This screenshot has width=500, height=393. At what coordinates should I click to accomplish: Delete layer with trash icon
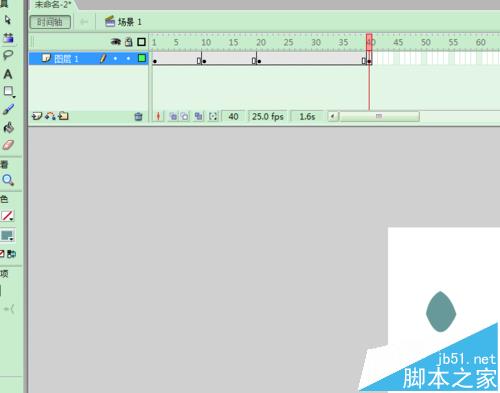(138, 116)
